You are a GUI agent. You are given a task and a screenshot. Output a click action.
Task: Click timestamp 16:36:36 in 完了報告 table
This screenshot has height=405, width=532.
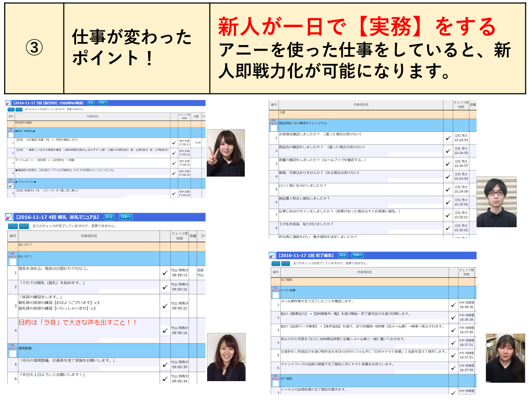tap(466, 307)
